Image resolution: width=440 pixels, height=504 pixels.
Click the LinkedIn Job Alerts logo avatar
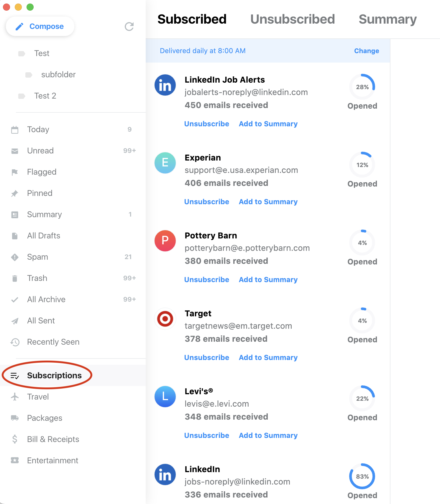tap(165, 85)
